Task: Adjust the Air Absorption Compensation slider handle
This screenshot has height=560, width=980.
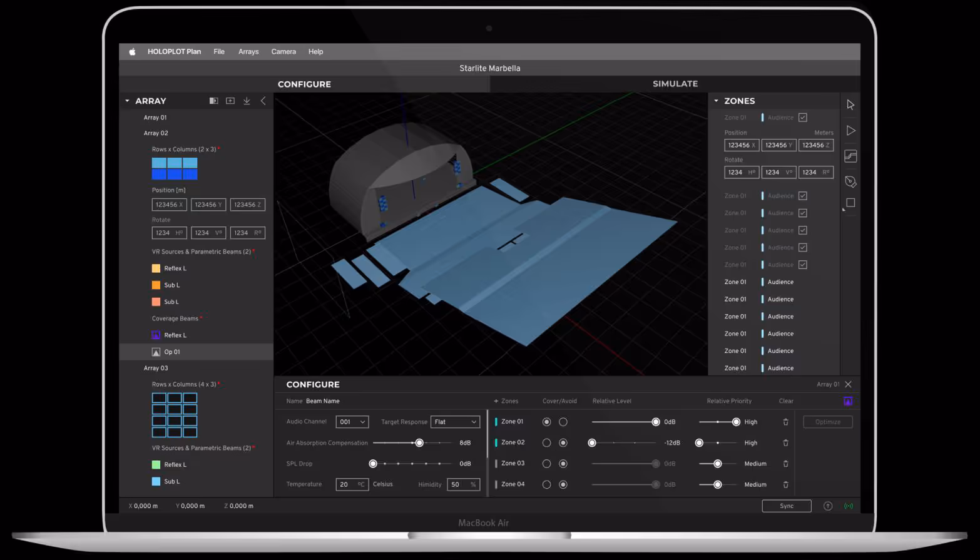Action: (419, 443)
